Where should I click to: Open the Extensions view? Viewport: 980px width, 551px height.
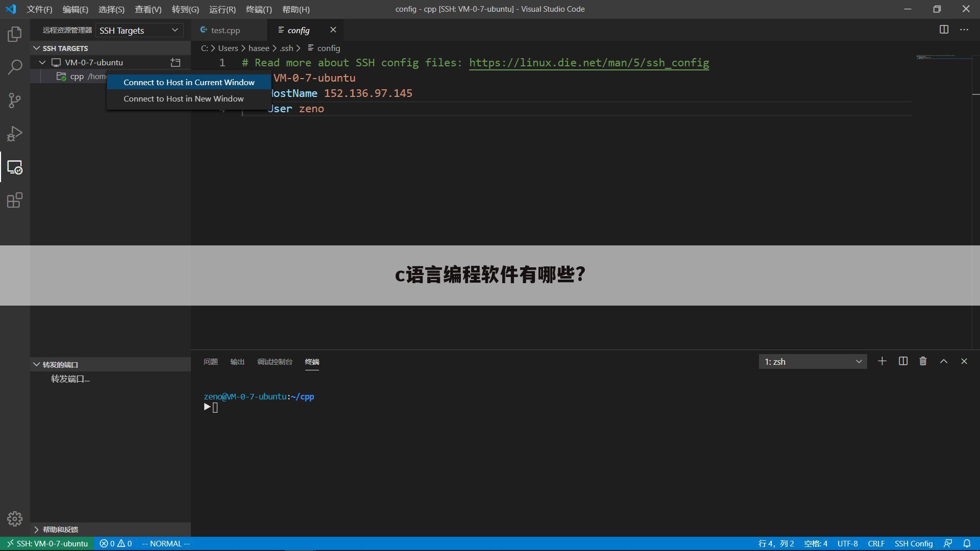pos(15,201)
